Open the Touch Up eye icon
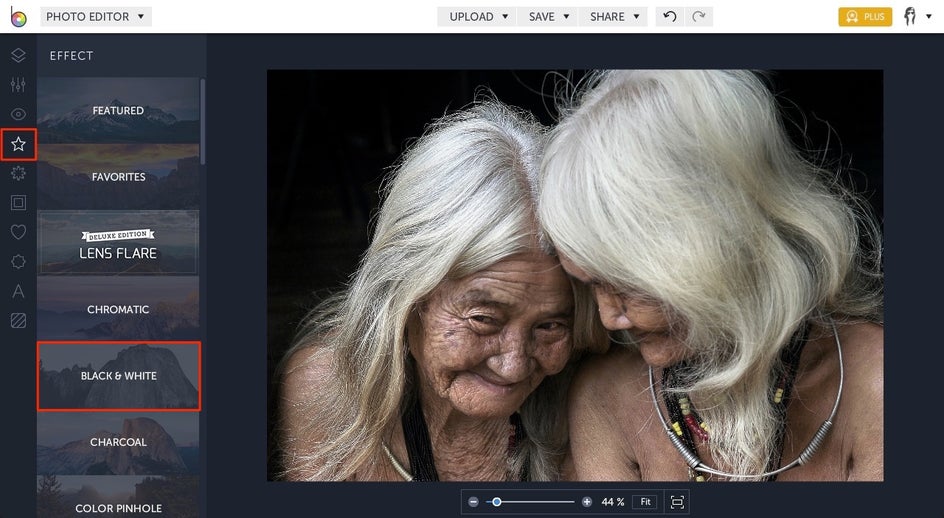 click(18, 114)
